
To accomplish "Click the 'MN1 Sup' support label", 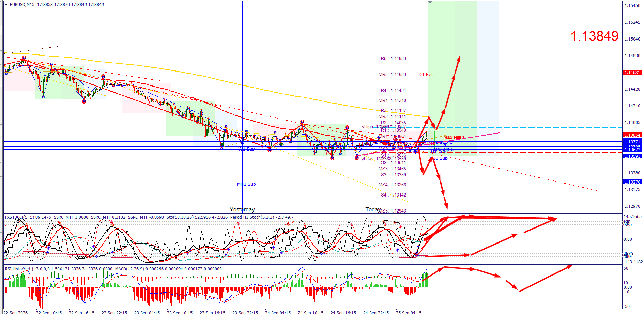I will [246, 184].
